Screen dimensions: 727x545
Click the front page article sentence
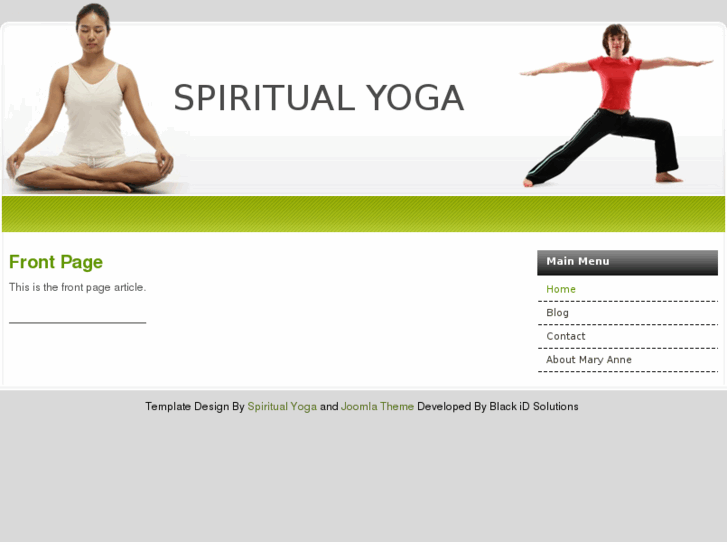[77, 288]
